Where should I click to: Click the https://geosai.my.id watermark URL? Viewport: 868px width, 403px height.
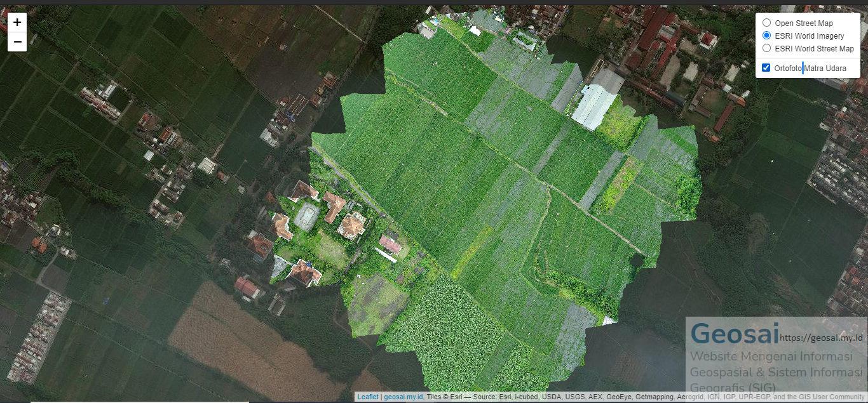click(x=823, y=338)
